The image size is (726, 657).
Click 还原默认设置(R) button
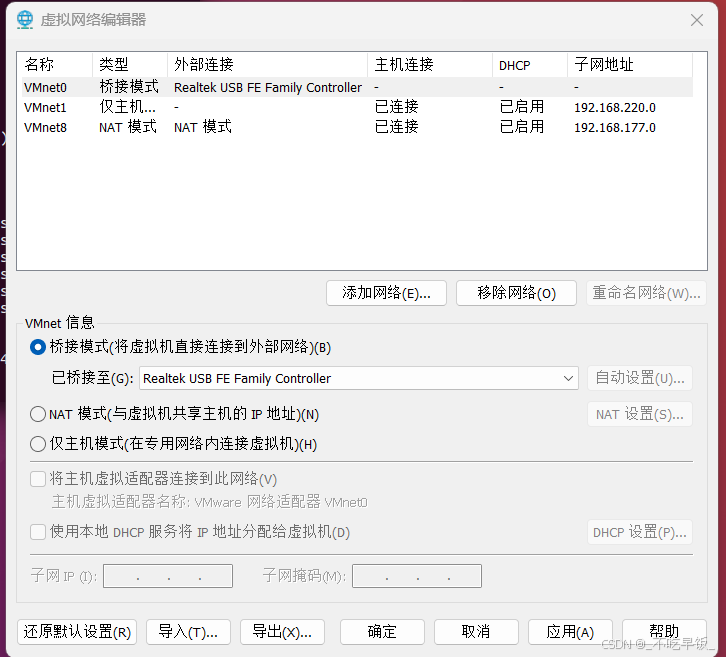[77, 632]
